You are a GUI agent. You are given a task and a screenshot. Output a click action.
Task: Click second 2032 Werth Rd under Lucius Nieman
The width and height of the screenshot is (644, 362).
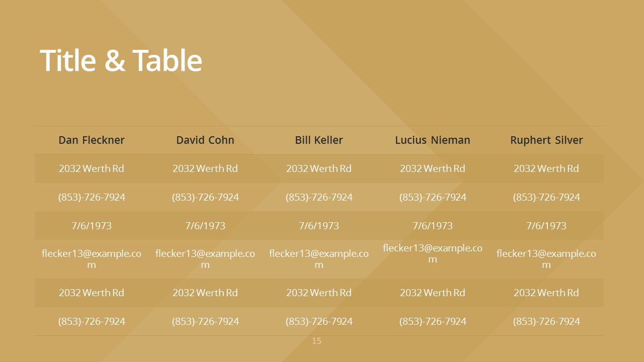pyautogui.click(x=433, y=293)
